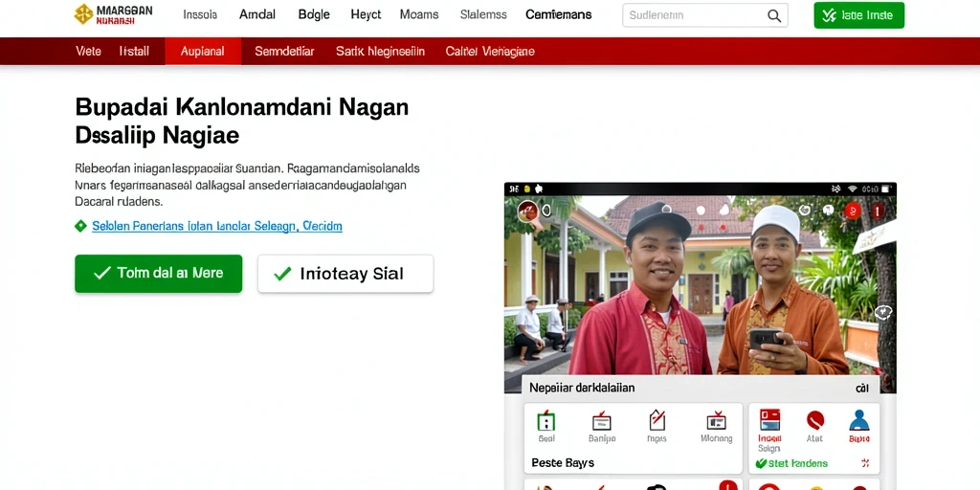Switch to the Aupianal tab

[x=203, y=52]
